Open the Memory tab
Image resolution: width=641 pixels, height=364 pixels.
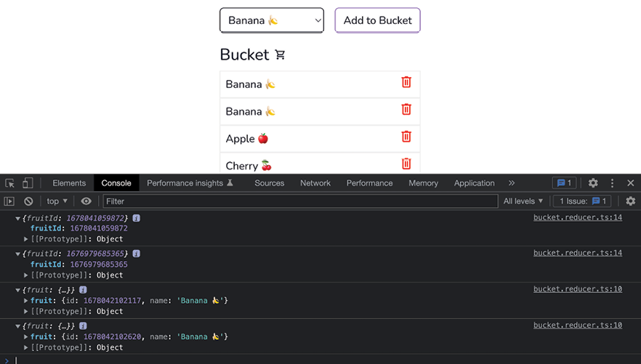(423, 183)
